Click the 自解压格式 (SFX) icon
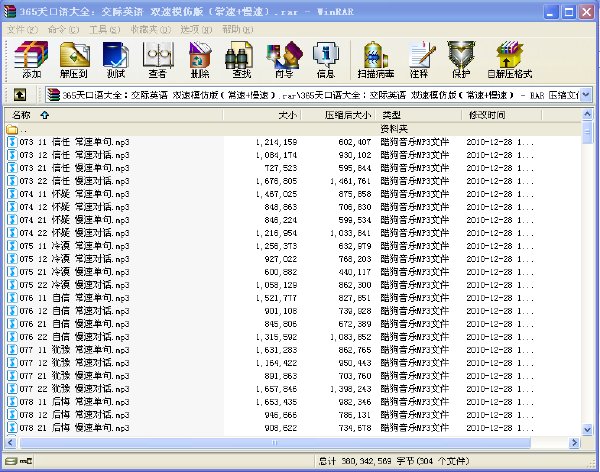600x472 pixels. (510, 59)
